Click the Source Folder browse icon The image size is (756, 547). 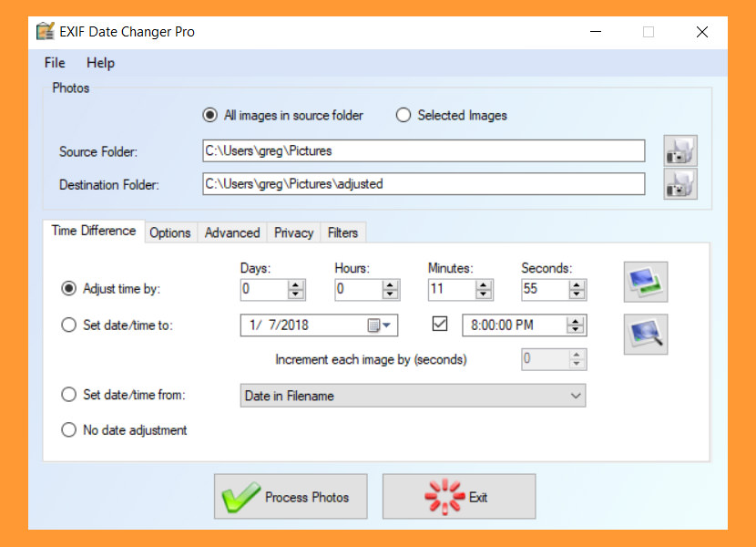pyautogui.click(x=680, y=150)
